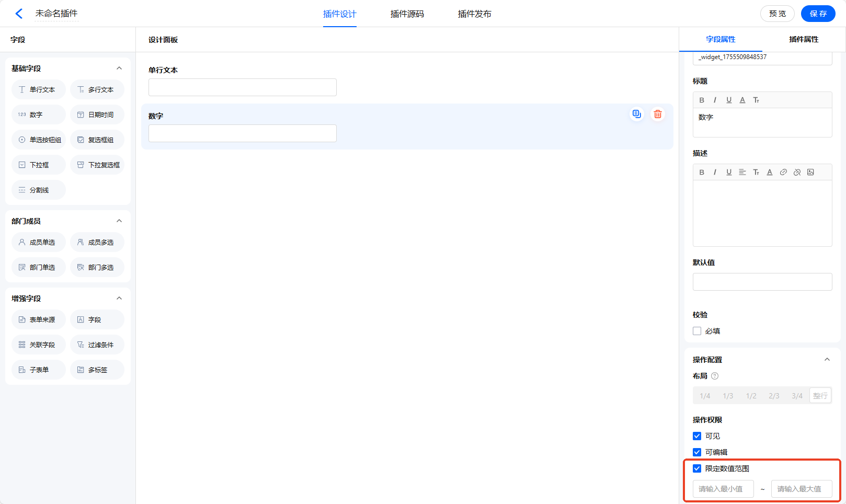The image size is (846, 504).
Task: Click the 预览 button
Action: pyautogui.click(x=777, y=14)
